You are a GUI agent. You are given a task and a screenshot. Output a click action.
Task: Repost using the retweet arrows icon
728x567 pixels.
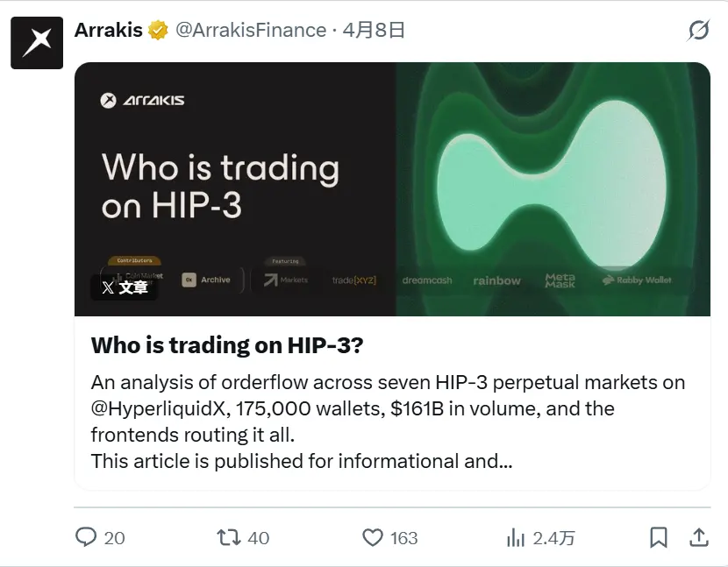[229, 537]
